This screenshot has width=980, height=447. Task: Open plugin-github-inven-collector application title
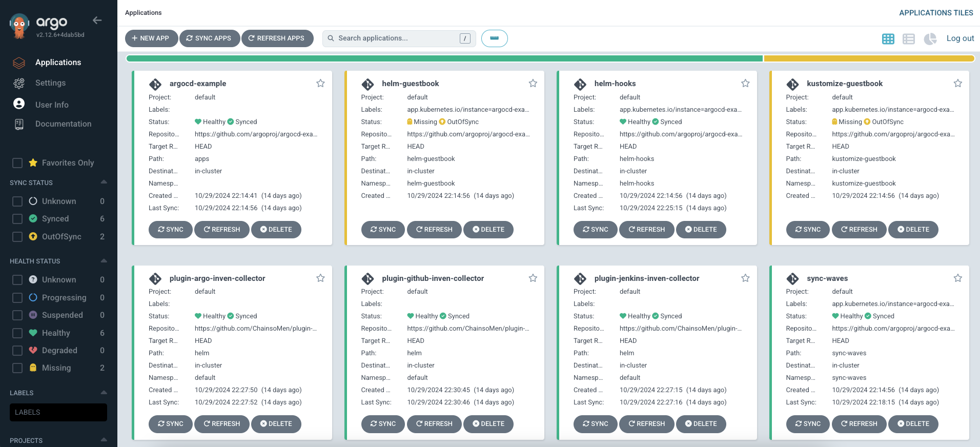[433, 278]
